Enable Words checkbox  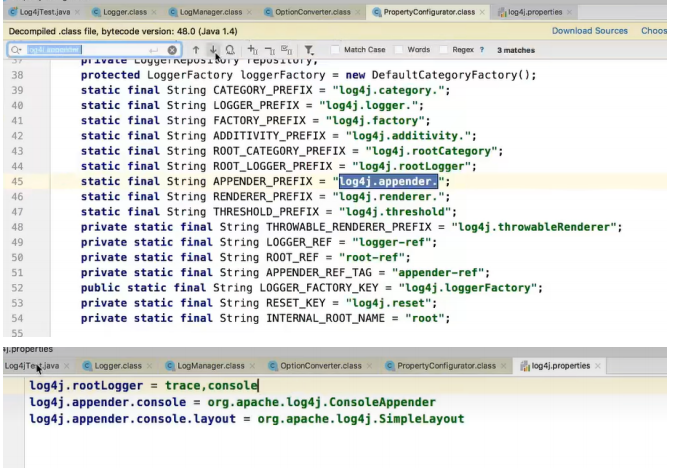pyautogui.click(x=399, y=50)
